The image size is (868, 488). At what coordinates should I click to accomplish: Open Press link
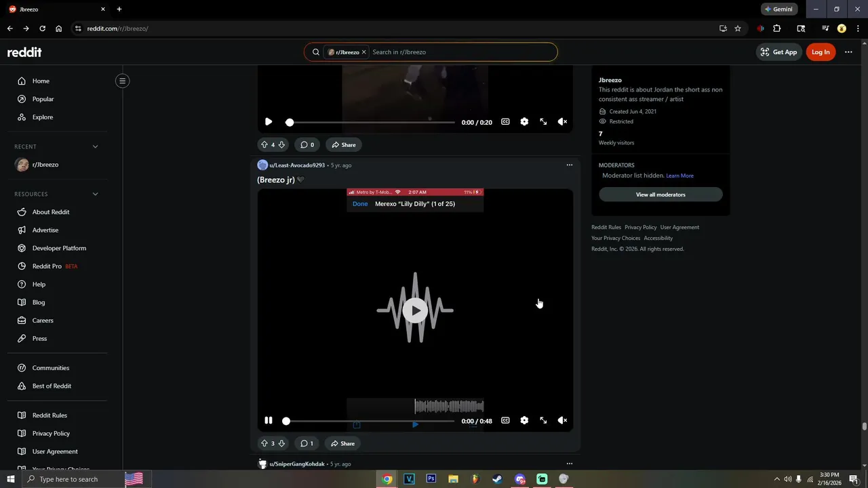coord(39,338)
